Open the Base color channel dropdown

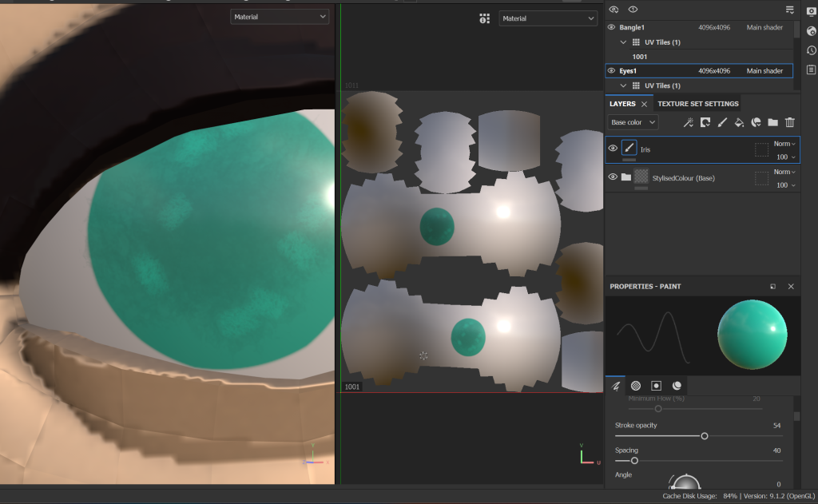(x=633, y=122)
